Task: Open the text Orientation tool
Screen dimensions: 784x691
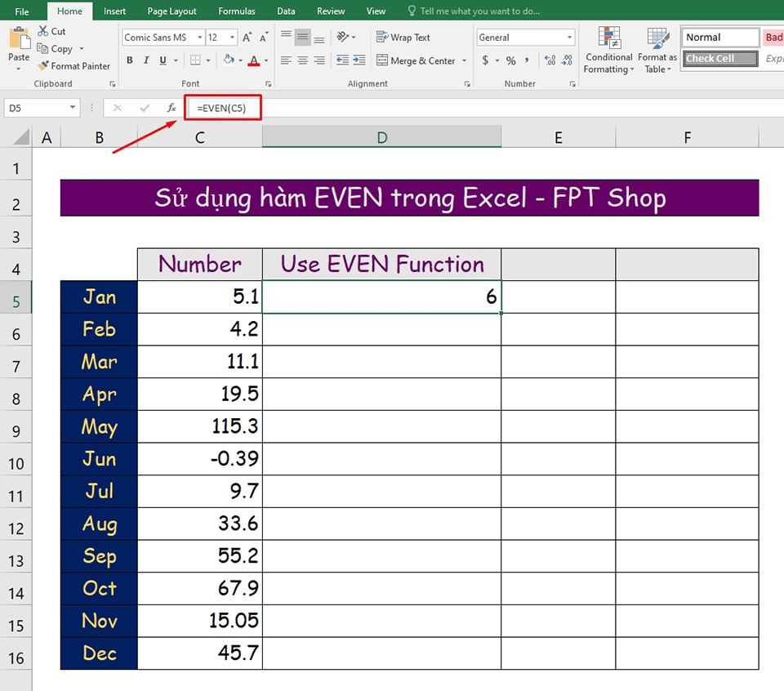Action: pos(343,37)
